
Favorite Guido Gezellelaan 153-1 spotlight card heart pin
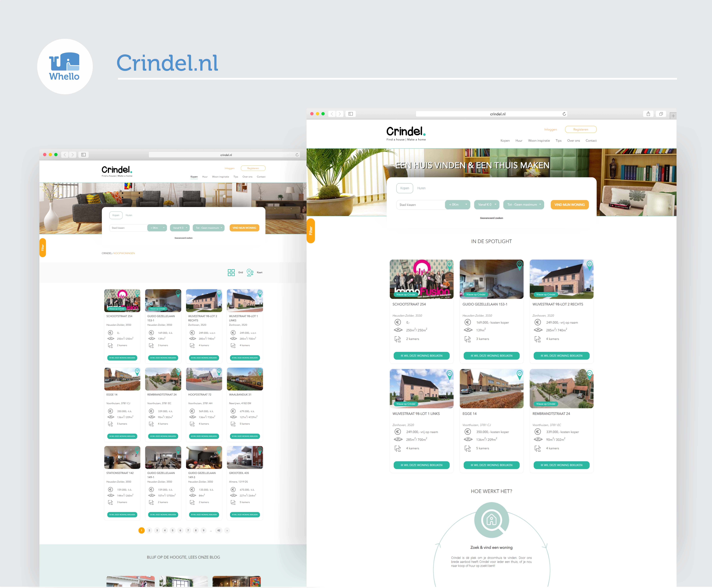coord(520,265)
